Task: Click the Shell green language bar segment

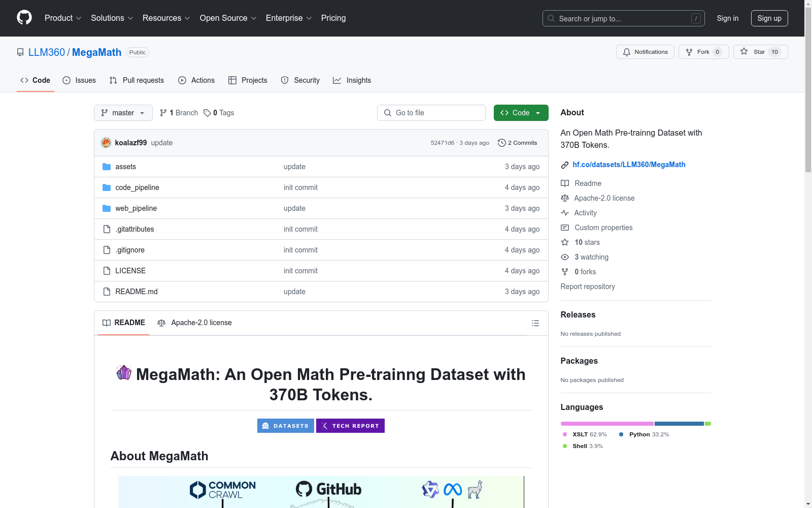Action: point(708,424)
